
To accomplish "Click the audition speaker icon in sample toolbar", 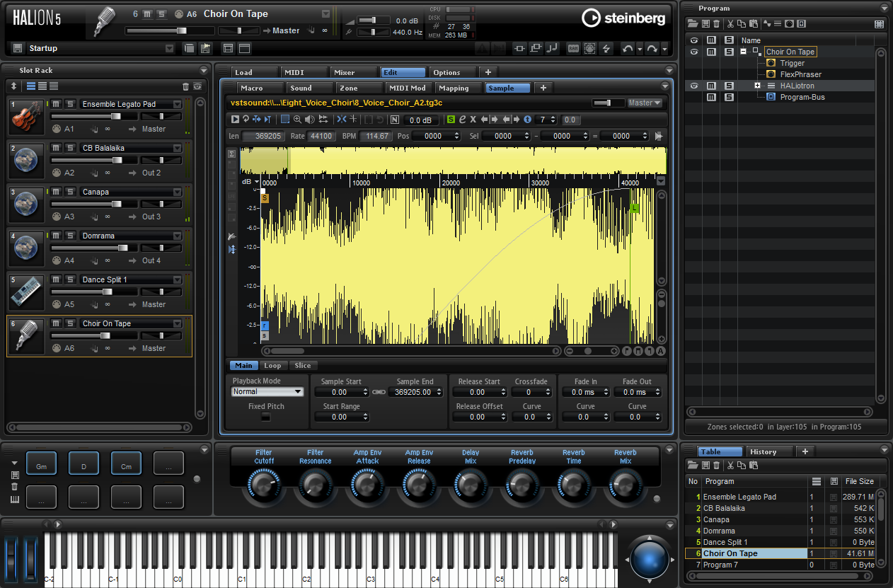I will point(310,120).
